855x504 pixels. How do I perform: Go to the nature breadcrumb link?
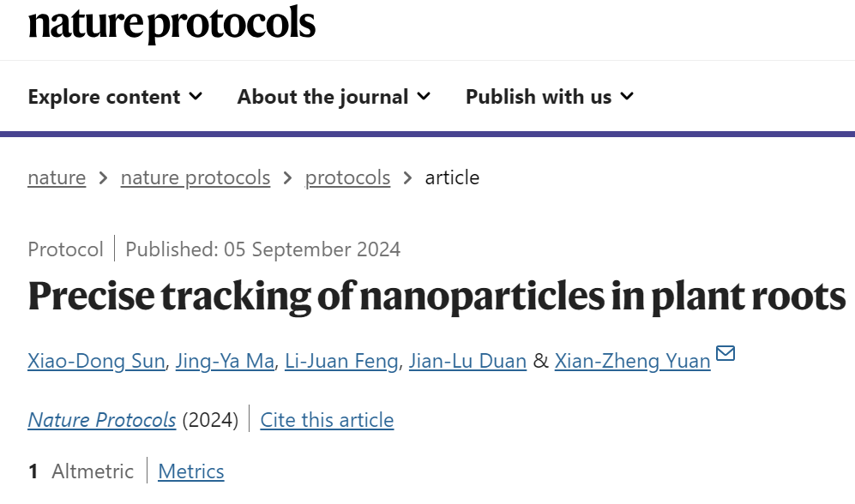point(57,177)
